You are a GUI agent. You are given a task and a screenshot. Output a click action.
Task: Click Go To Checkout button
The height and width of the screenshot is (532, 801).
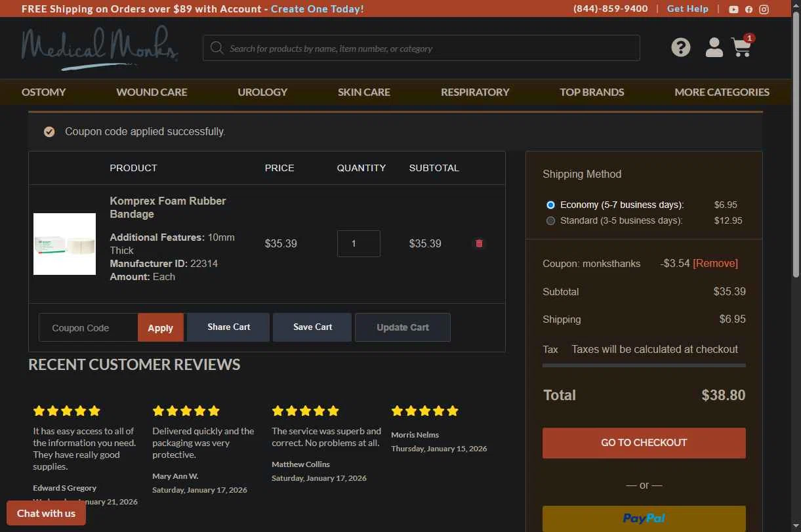pos(644,443)
